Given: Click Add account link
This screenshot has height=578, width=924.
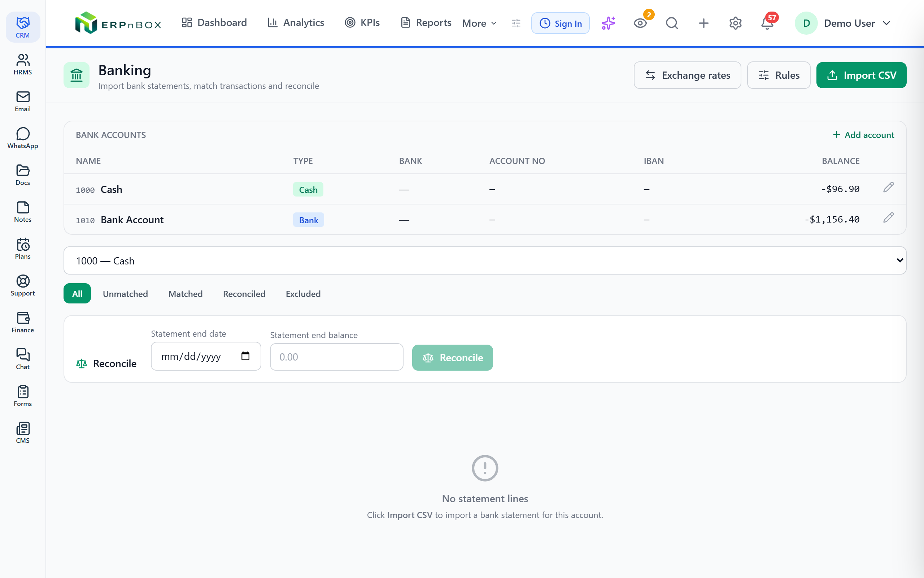Looking at the screenshot, I should tap(863, 135).
